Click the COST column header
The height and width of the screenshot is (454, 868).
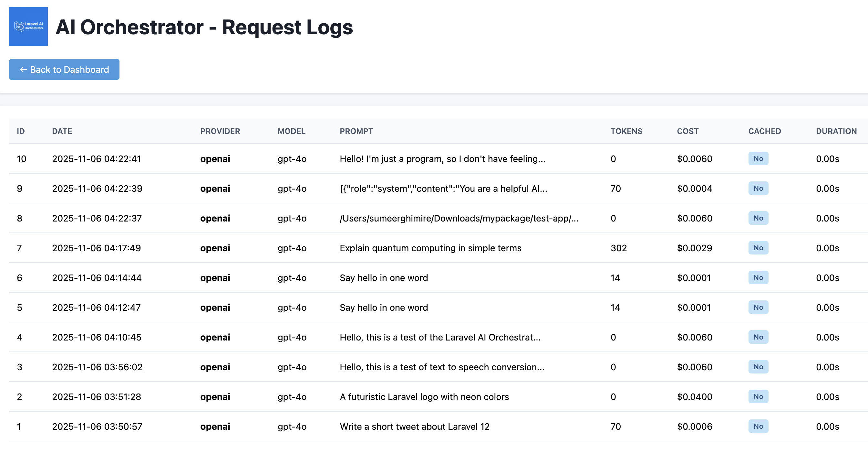687,131
